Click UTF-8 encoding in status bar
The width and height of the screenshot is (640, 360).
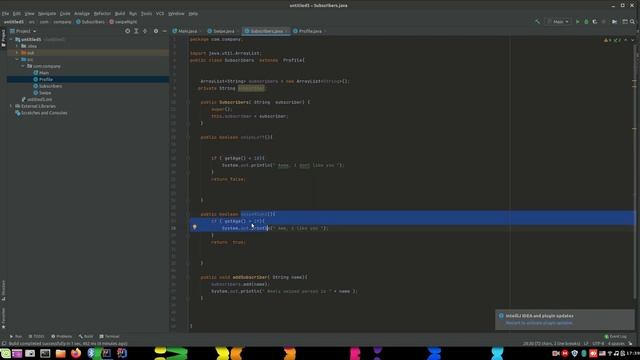pos(598,344)
